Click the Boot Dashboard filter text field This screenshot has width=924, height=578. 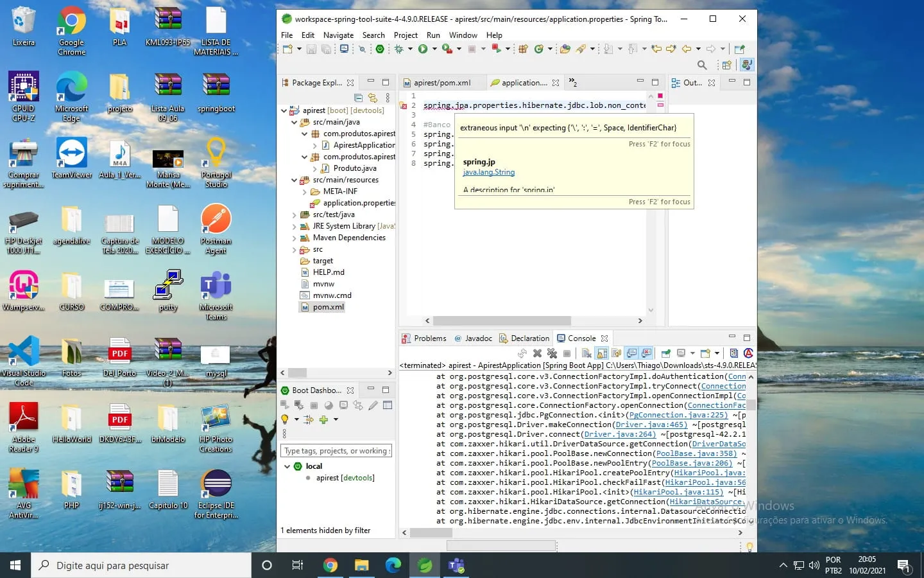pyautogui.click(x=336, y=451)
